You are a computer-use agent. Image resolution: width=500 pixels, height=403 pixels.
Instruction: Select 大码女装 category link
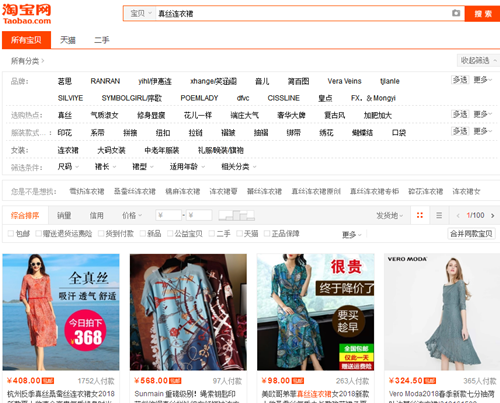click(x=111, y=150)
